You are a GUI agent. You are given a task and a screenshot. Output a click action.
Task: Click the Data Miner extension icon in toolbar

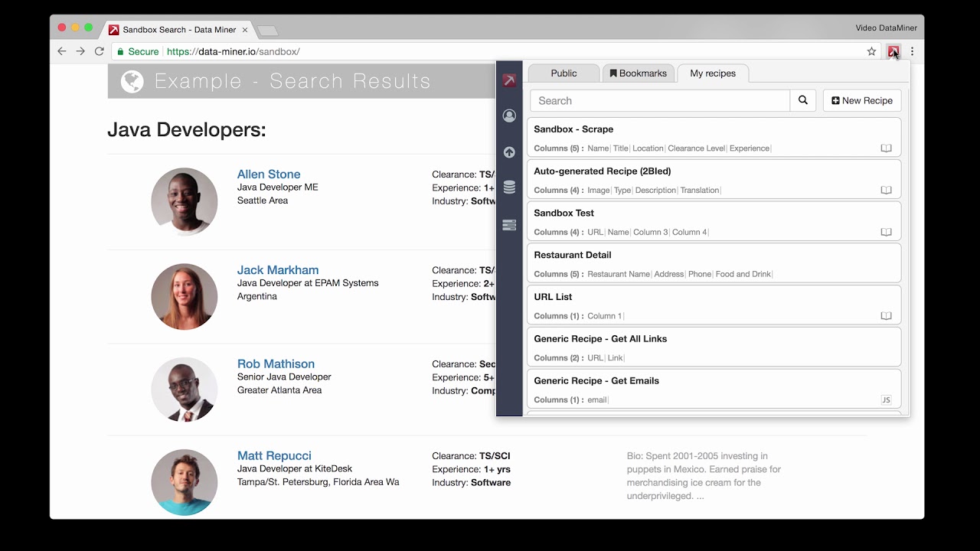click(893, 51)
